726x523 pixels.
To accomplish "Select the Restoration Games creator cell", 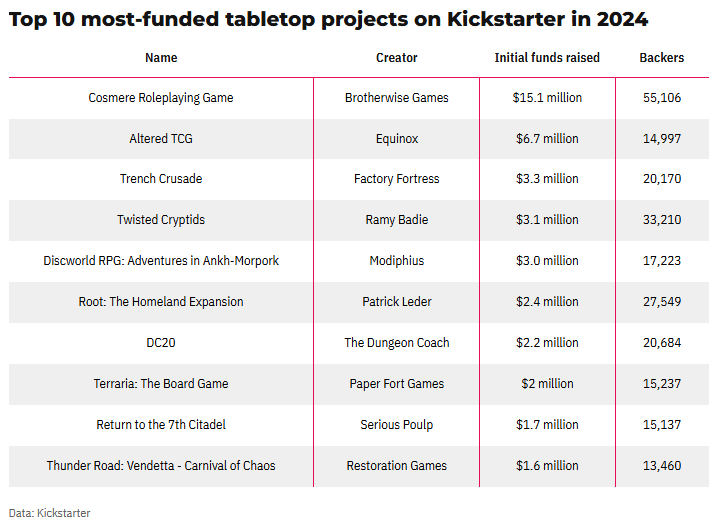I will click(397, 466).
